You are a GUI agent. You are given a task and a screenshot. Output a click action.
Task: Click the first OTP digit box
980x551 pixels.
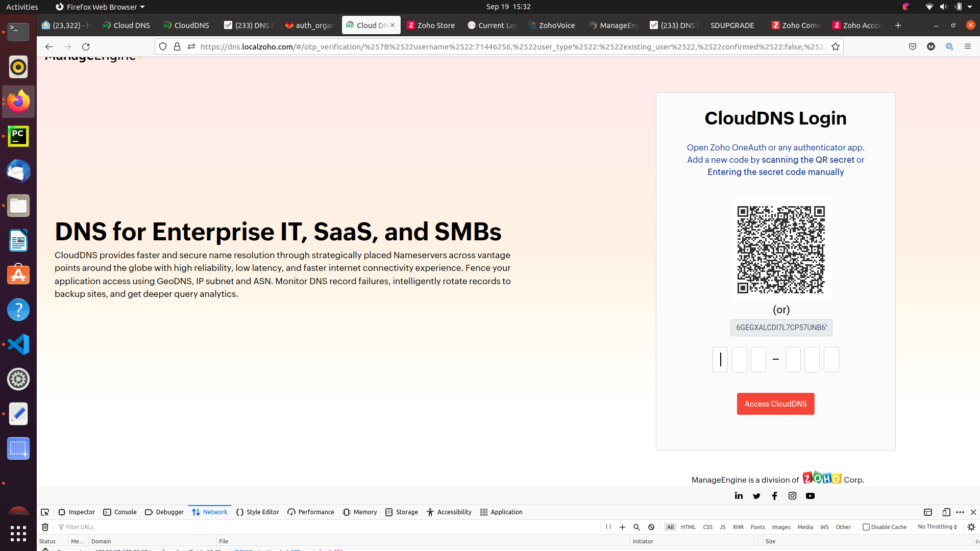(x=720, y=360)
